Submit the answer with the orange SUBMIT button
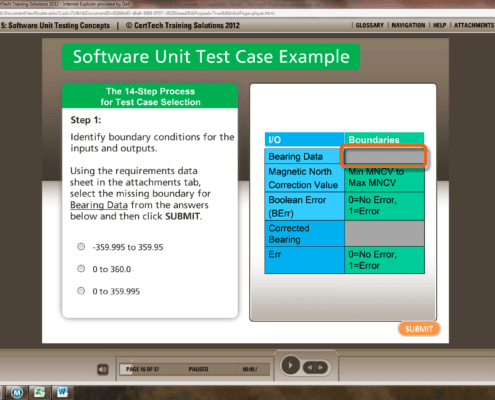 pos(419,329)
